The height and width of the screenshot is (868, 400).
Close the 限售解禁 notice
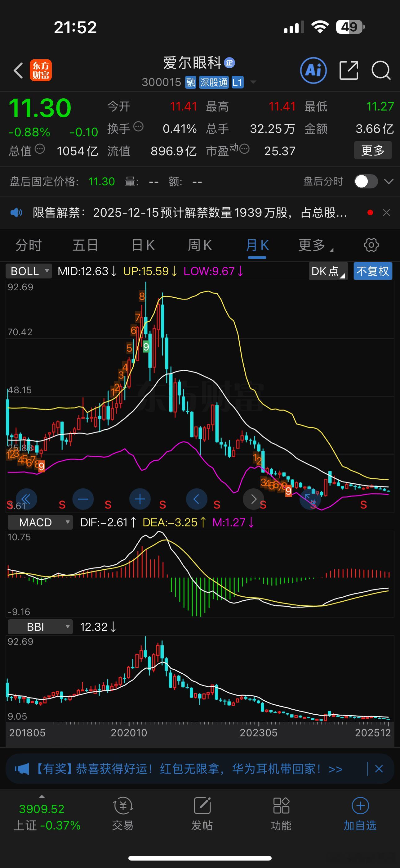[x=387, y=213]
